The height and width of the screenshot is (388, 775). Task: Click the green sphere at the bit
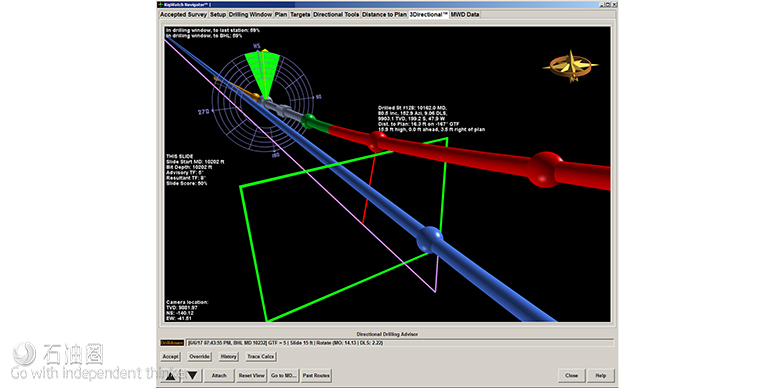point(309,121)
